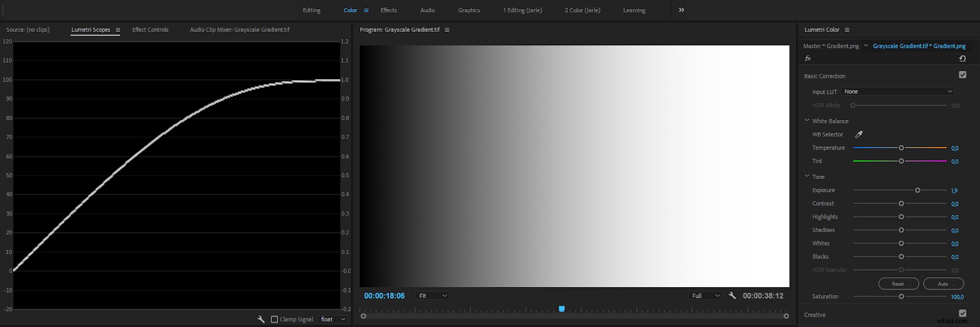Image resolution: width=980 pixels, height=327 pixels.
Task: Open the Lumetri Scopes panel menu icon
Action: (118, 30)
